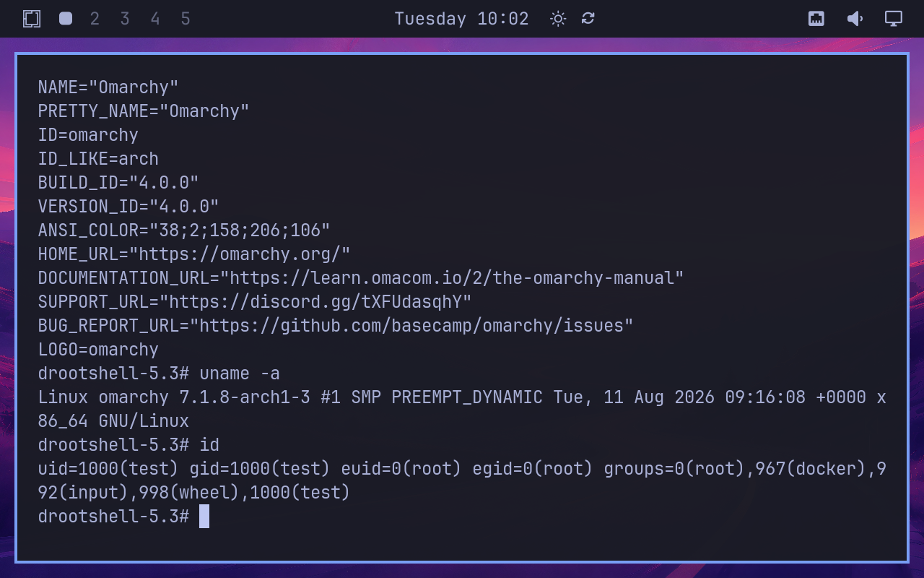
Task: Switch to workspace 3
Action: click(x=125, y=19)
